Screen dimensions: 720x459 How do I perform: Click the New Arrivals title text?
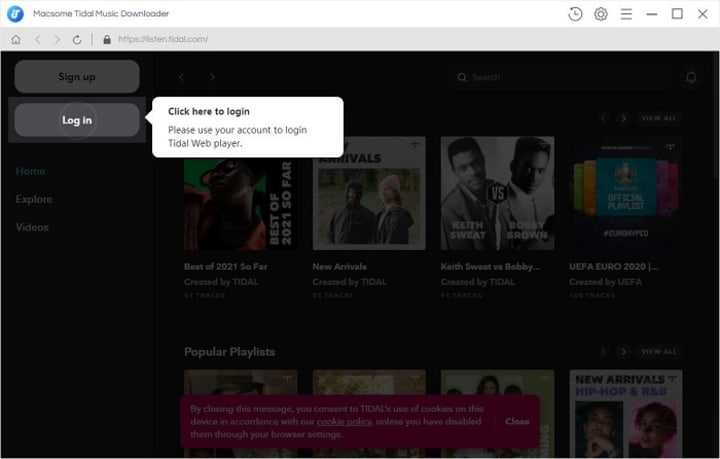coord(339,267)
